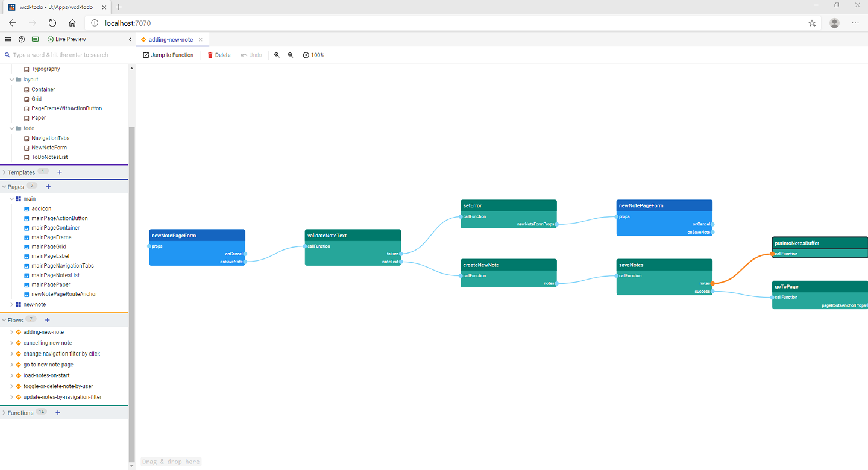Open the change-navigation-filter-by-click flow
868x470 pixels.
[x=61, y=354]
